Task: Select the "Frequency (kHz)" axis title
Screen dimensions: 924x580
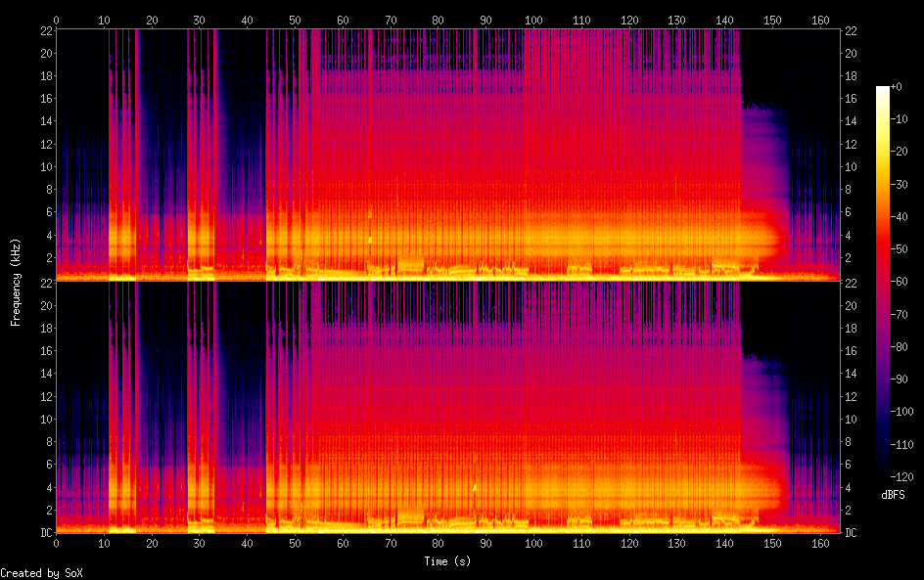Action: [16, 282]
